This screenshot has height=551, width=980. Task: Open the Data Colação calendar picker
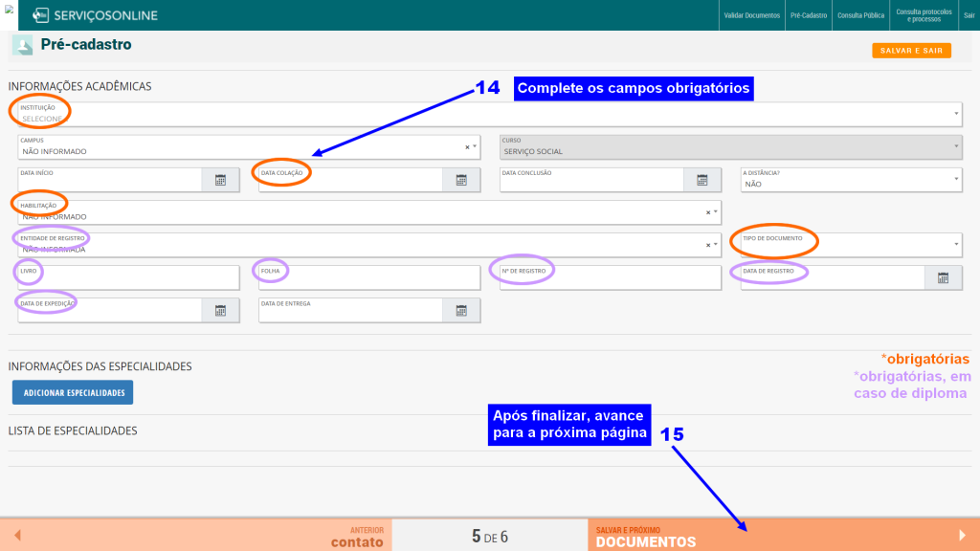pos(460,180)
